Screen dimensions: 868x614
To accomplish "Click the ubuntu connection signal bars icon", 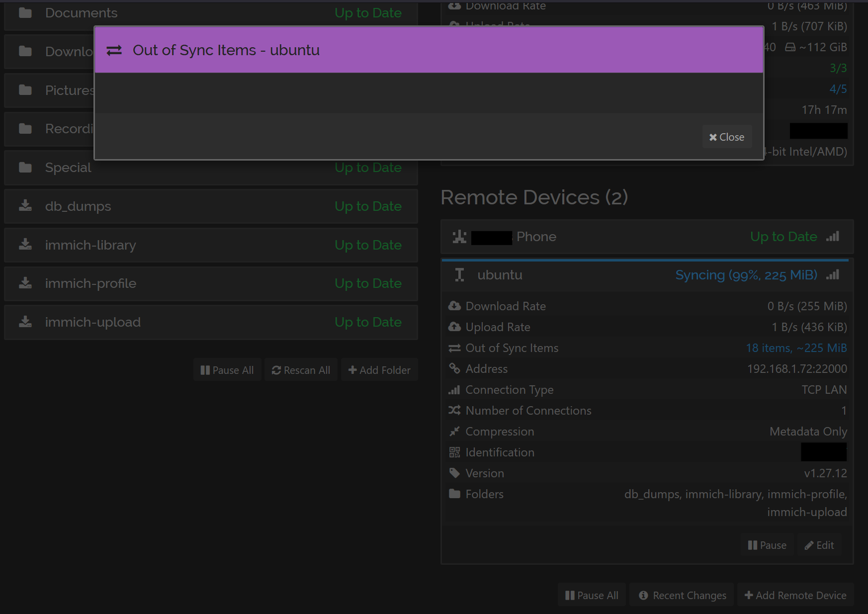I will (833, 275).
